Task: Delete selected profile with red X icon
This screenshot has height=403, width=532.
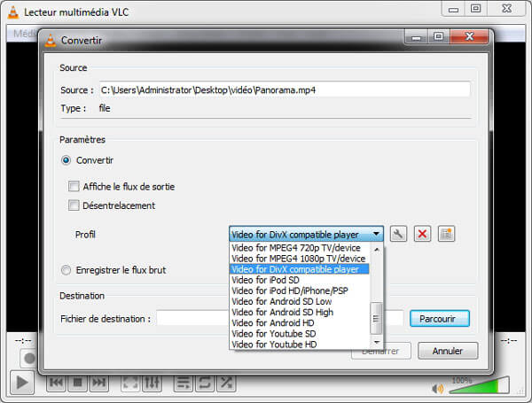Action: (422, 234)
